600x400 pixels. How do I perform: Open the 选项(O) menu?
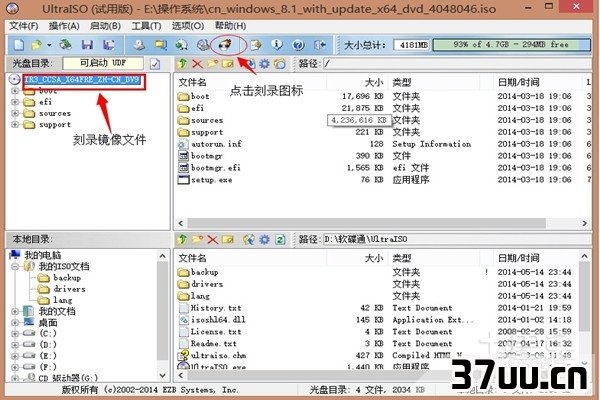pyautogui.click(x=188, y=26)
